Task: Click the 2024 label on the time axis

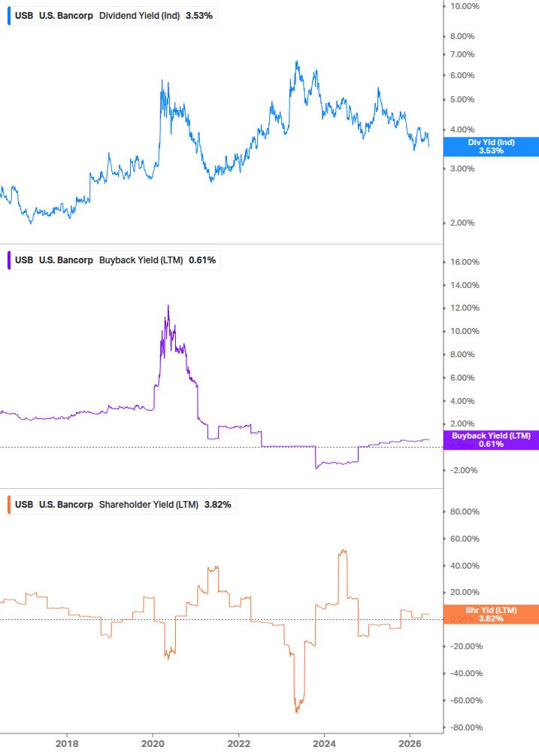Action: [x=324, y=743]
